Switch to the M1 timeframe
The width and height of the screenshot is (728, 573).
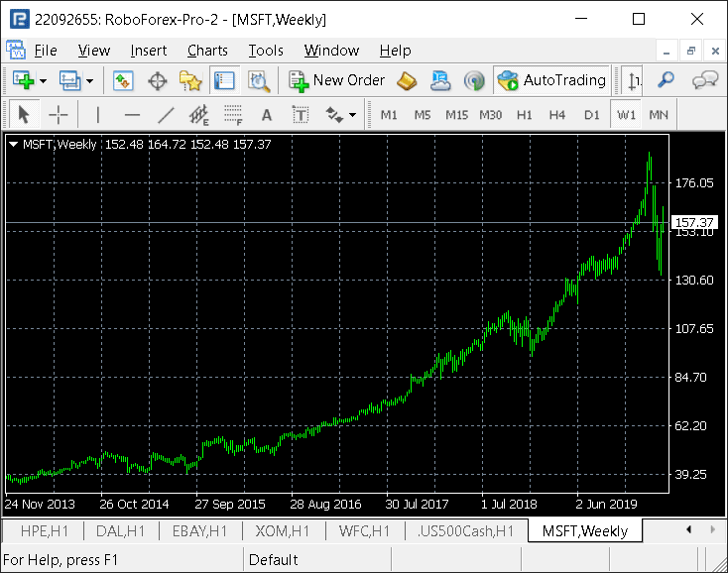tap(389, 115)
